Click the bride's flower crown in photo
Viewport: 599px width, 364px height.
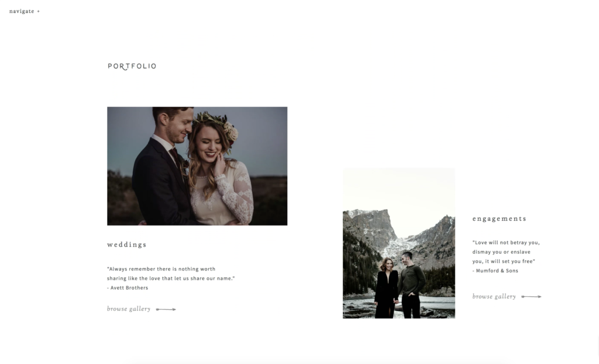click(217, 124)
